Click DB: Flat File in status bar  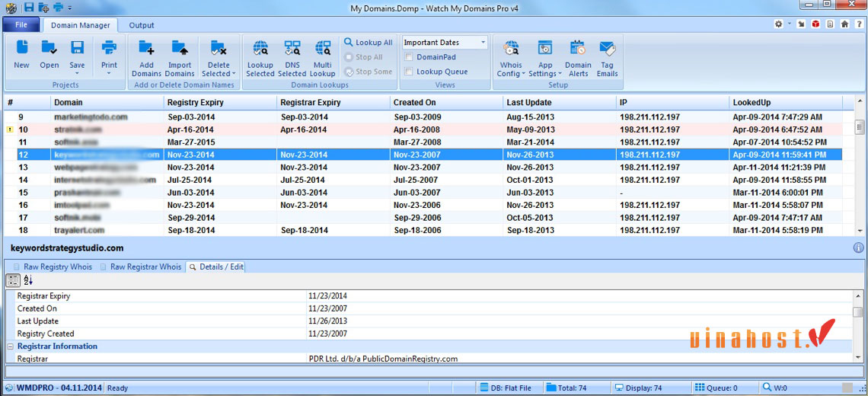[506, 388]
